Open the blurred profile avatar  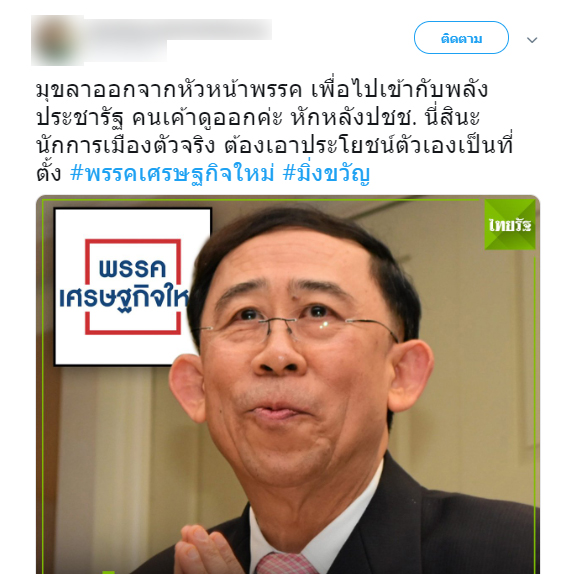57,40
